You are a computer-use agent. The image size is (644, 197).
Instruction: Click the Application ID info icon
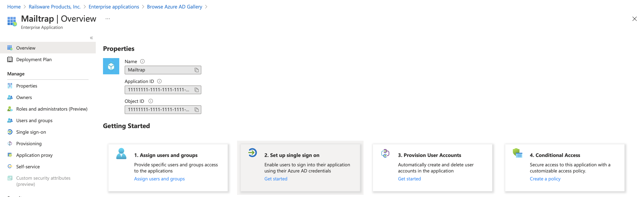pyautogui.click(x=159, y=81)
